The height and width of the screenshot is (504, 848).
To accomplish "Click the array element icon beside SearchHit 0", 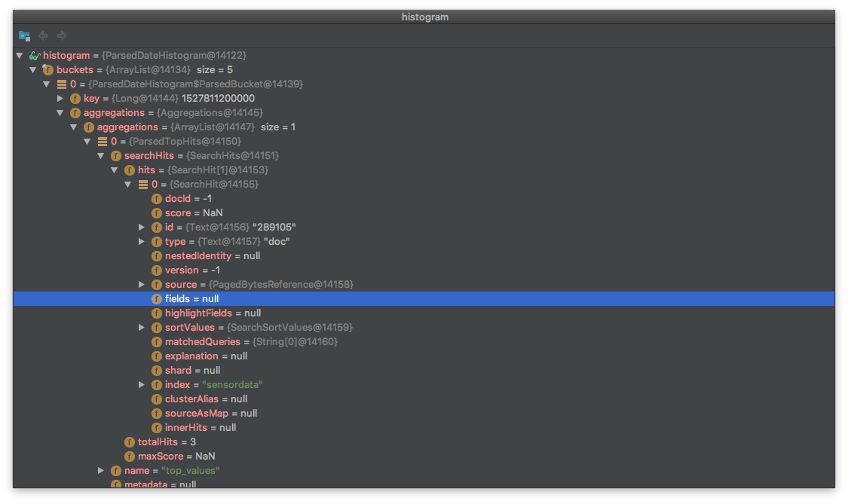I will (142, 184).
